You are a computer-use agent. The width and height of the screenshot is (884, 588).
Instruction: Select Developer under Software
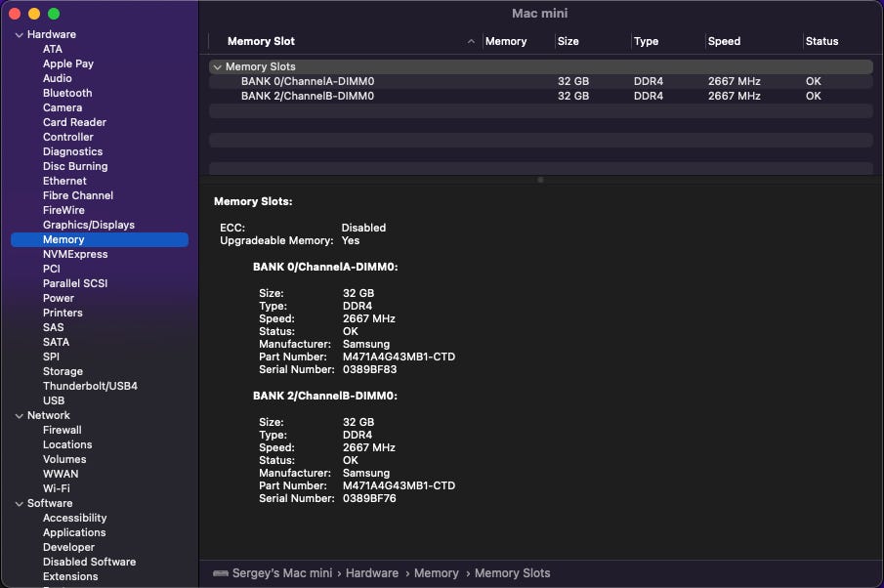[68, 547]
